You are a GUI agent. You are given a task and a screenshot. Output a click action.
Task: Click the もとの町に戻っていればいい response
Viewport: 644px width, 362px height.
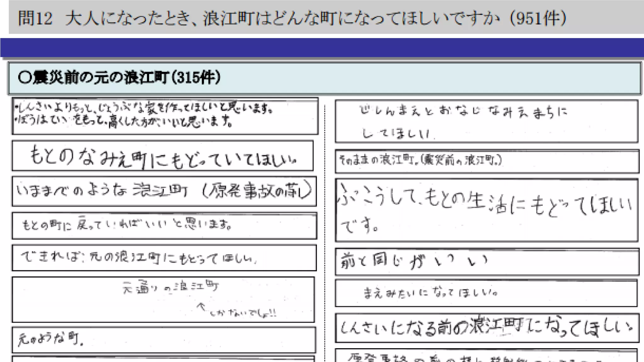[x=164, y=226]
